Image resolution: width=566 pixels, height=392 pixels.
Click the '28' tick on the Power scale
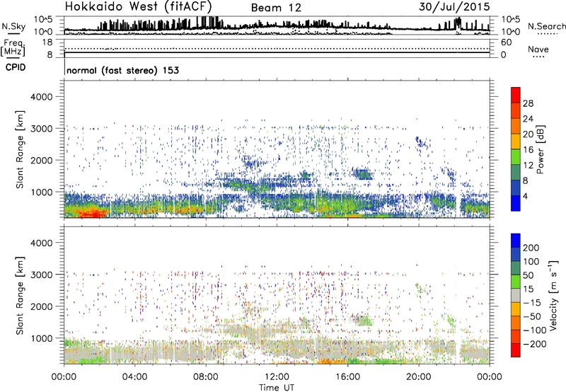point(528,103)
